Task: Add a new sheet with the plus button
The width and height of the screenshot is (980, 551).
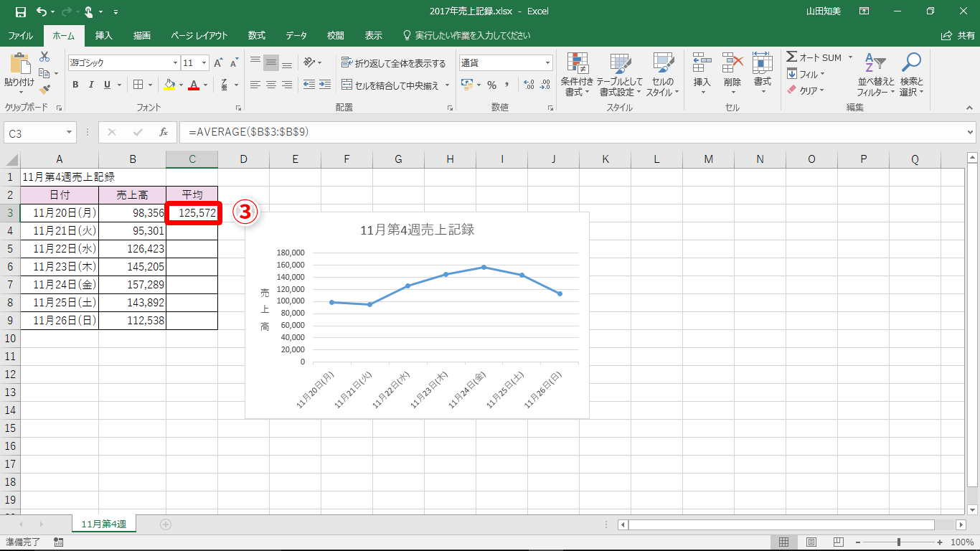Action: point(166,524)
